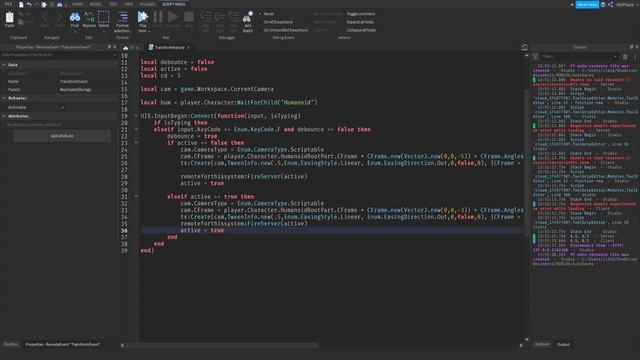The image size is (640, 360).
Task: Click the Name property value TransformEvent
Action: coord(74,82)
